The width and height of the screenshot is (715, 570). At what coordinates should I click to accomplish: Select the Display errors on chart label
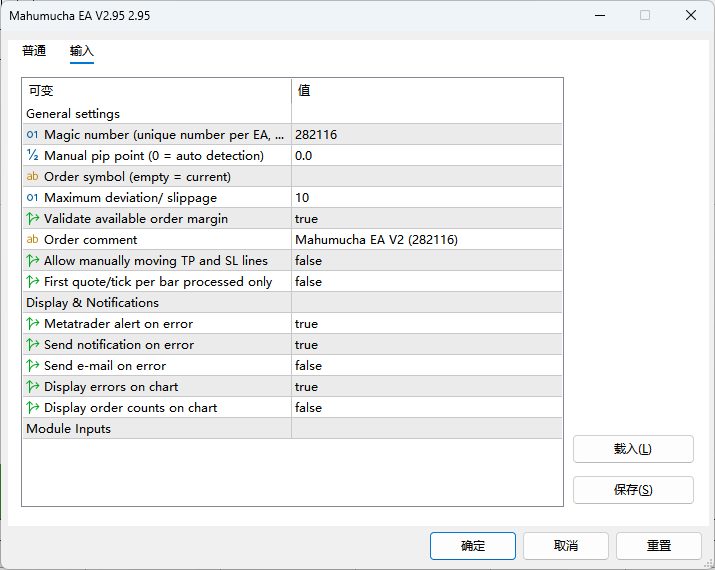[x=111, y=386]
